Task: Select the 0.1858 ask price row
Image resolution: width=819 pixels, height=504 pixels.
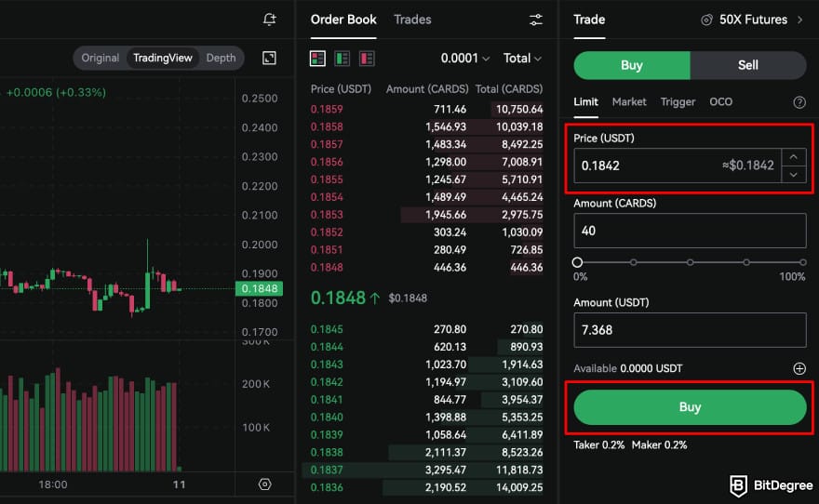Action: tap(426, 126)
